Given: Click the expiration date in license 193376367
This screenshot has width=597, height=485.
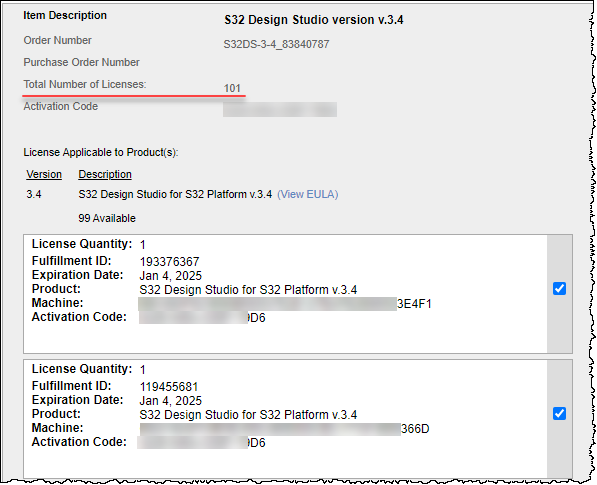Looking at the screenshot, I should 171,276.
